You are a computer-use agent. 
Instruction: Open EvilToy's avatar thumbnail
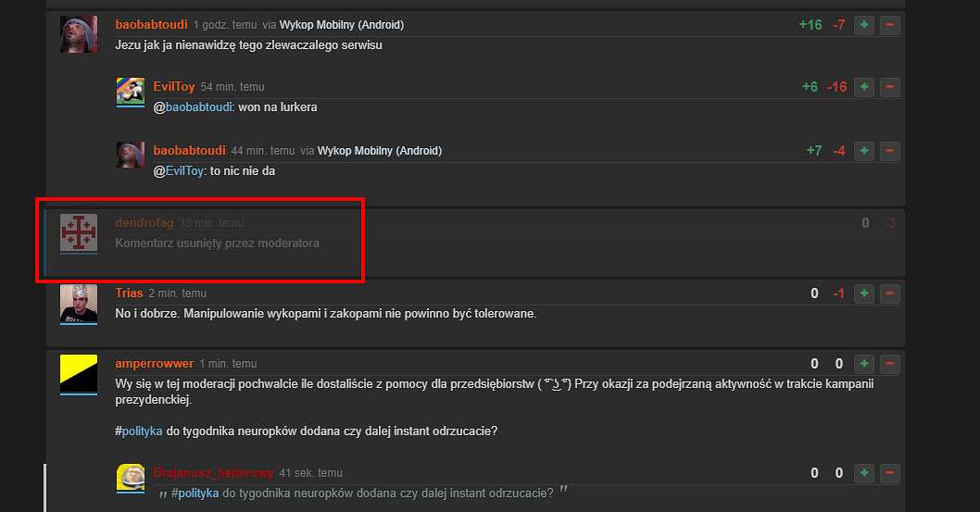131,92
